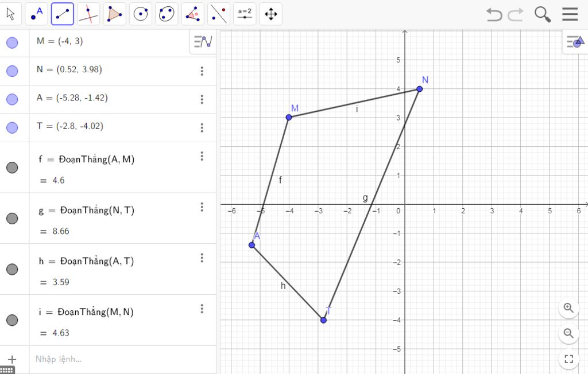Screen dimensions: 588x374
Task: Select the Angle measurement tool
Action: coord(192,14)
